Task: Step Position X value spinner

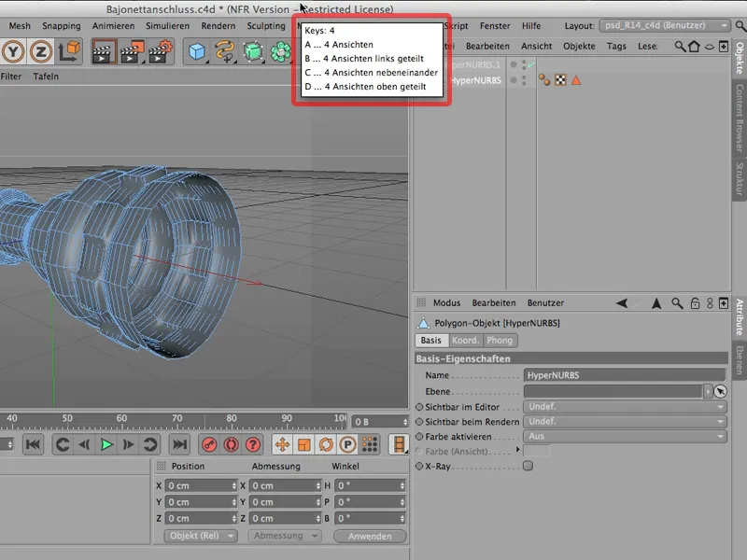Action: tap(234, 485)
